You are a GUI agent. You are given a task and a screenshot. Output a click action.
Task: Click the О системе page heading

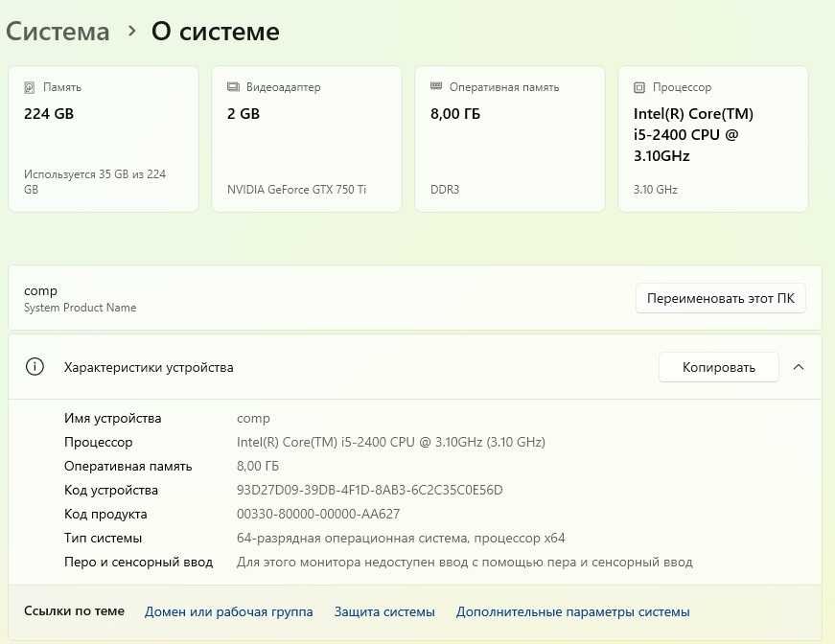point(215,32)
